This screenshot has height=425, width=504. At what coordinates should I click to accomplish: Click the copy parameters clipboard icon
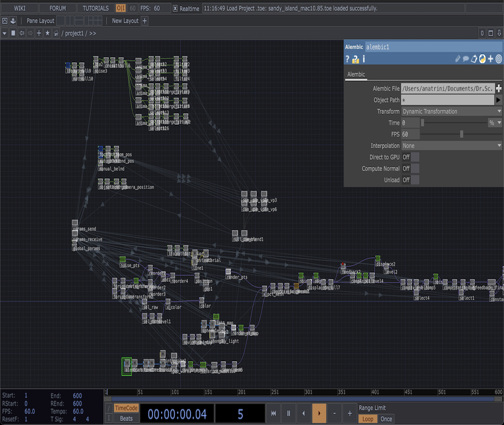474,59
